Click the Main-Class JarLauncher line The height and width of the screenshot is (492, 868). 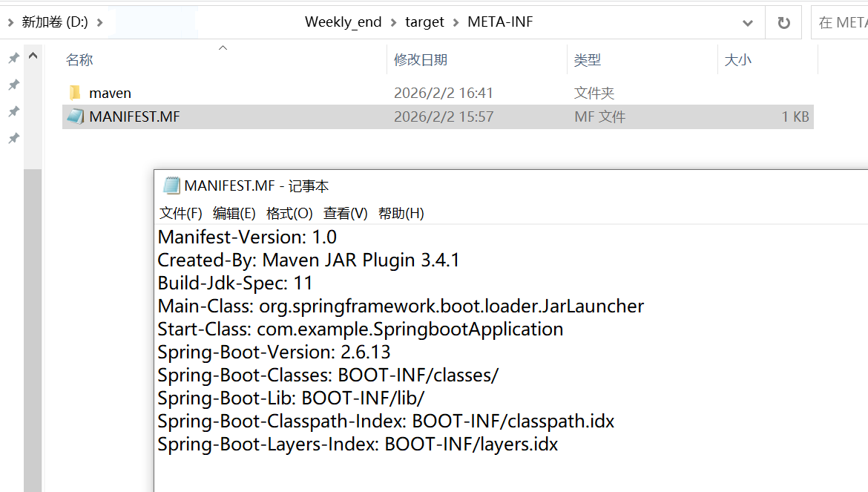401,306
